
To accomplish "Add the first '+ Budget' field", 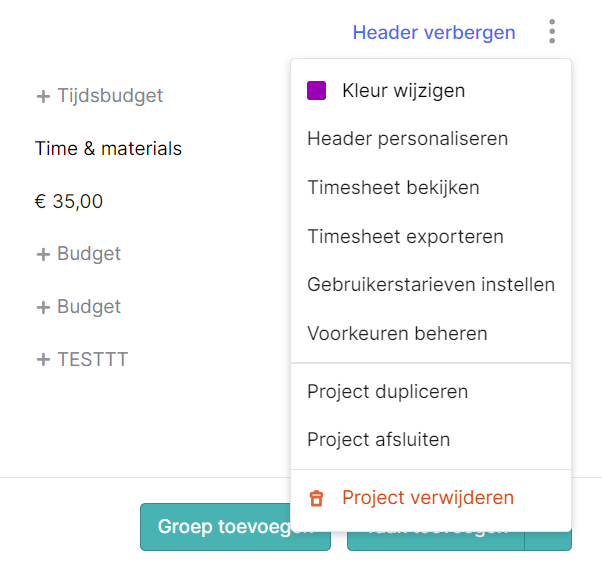I will (x=79, y=254).
